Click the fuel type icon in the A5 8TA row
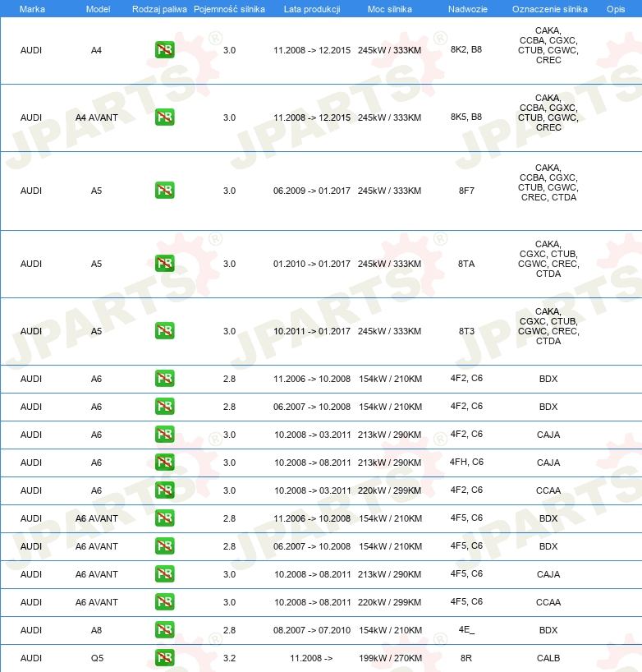The width and height of the screenshot is (642, 672). click(x=164, y=263)
